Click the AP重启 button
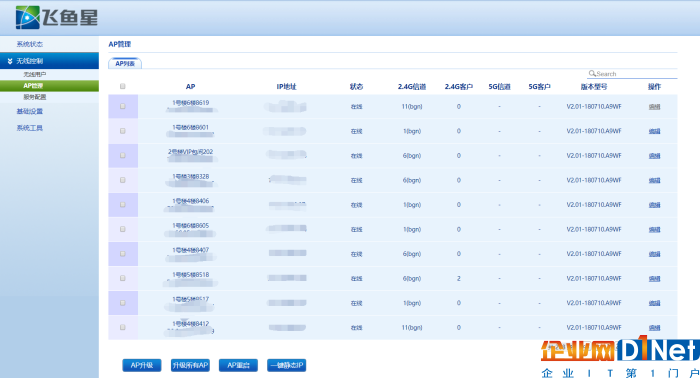Viewport: 700px width, 378px height. click(238, 365)
